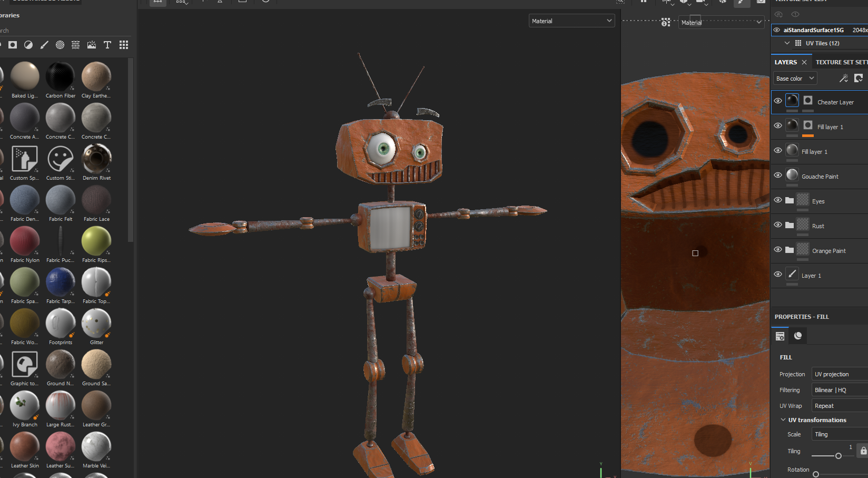Filter library assets by brushes icon
Viewport: 868px width, 478px height.
point(44,45)
